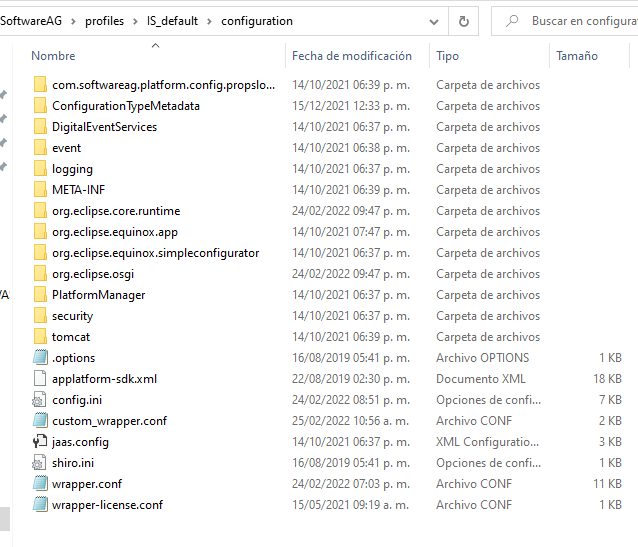
Task: Click date 25/02/2022 10:56 a. m.
Action: (350, 421)
